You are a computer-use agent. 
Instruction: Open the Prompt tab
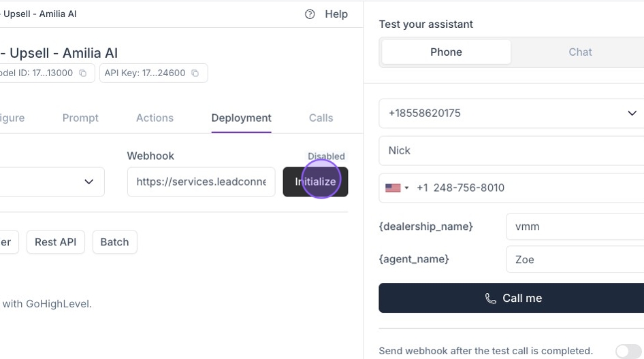(x=80, y=118)
